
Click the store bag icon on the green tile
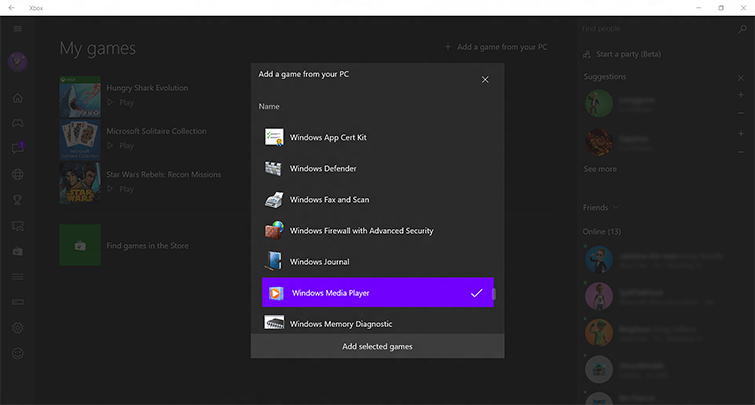point(80,246)
